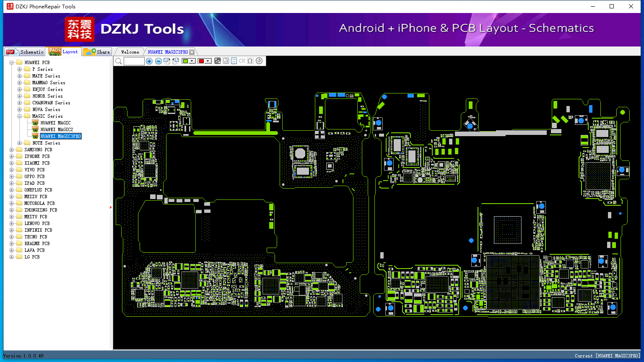
Task: Toggle the Omega resistance value icon
Action: click(250, 61)
